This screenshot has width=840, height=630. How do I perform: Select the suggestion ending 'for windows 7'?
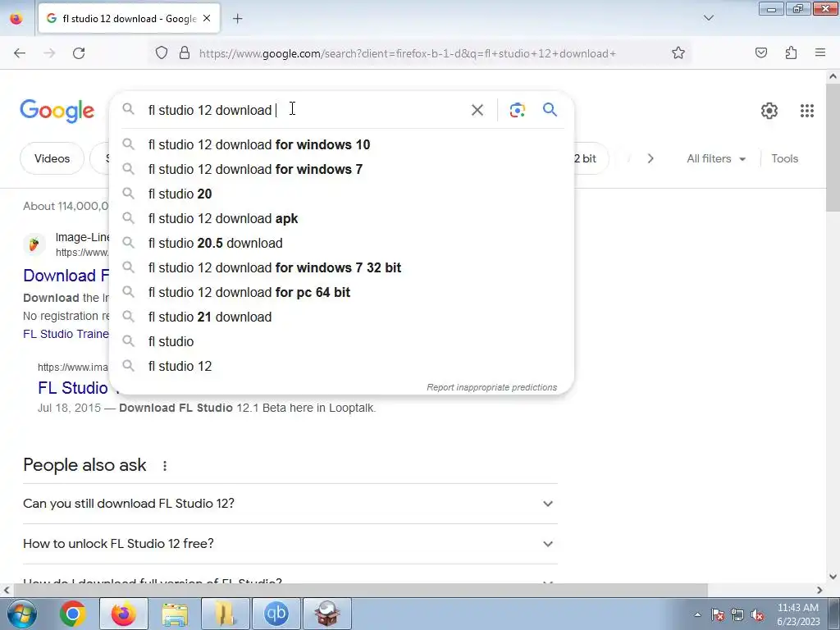(341, 169)
